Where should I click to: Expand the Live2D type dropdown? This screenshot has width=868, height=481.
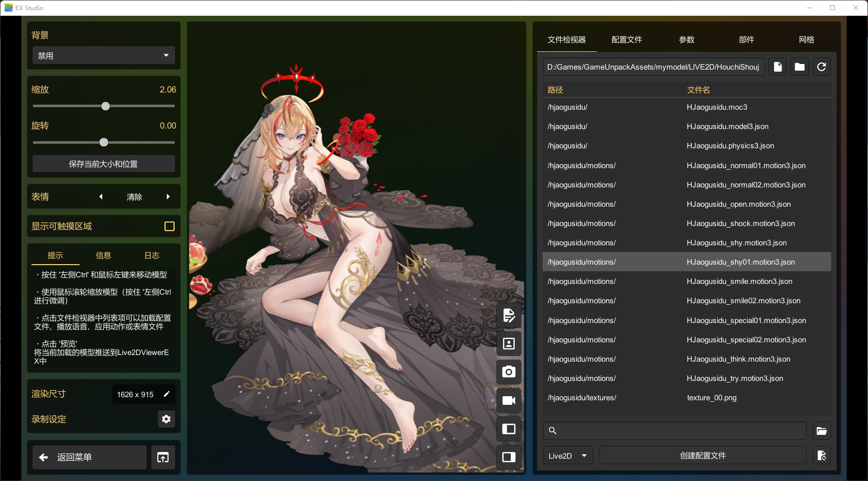pos(568,456)
